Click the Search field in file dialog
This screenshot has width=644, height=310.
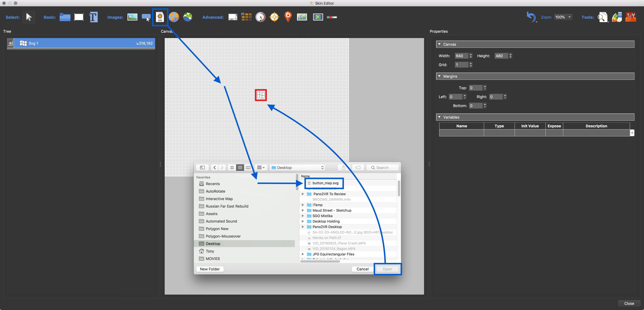(382, 168)
